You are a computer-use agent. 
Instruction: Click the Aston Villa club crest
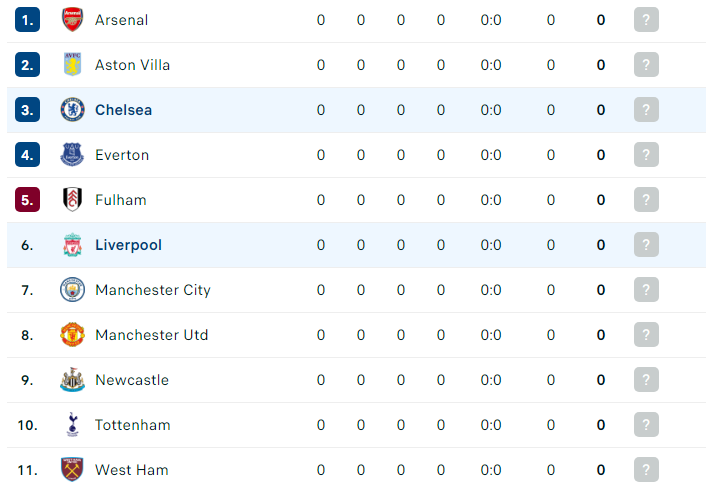click(x=72, y=64)
